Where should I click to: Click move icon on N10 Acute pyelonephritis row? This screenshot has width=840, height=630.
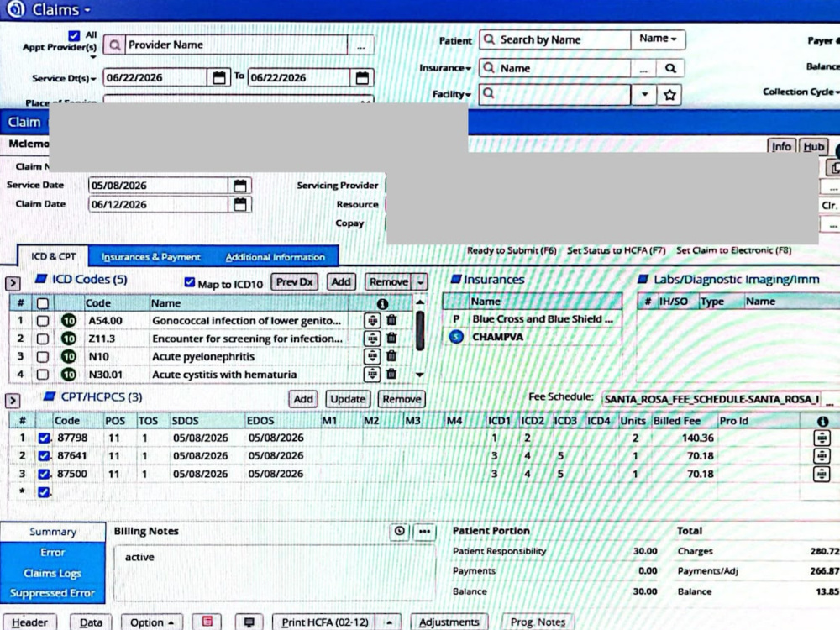coord(372,356)
